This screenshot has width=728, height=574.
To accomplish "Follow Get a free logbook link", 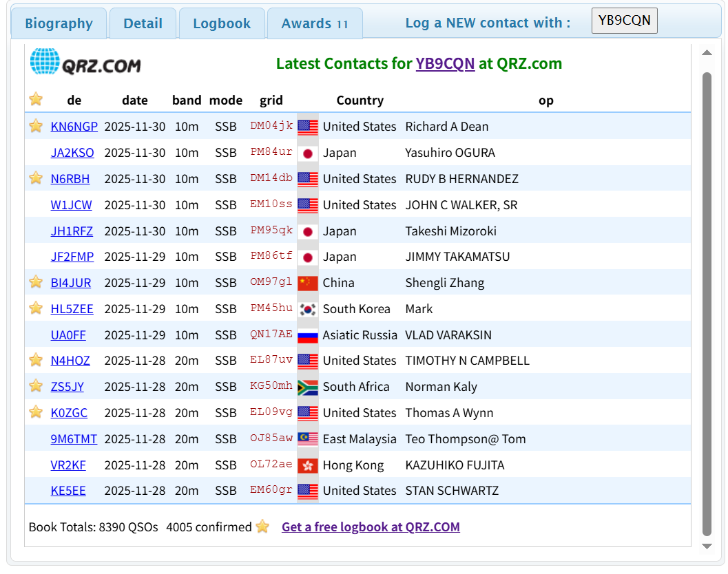I will (371, 527).
